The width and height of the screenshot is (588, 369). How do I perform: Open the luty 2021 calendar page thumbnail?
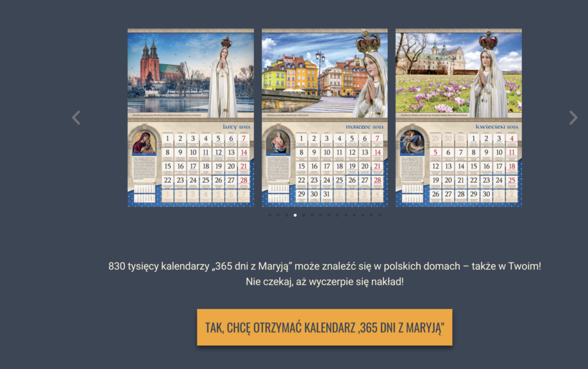click(190, 117)
